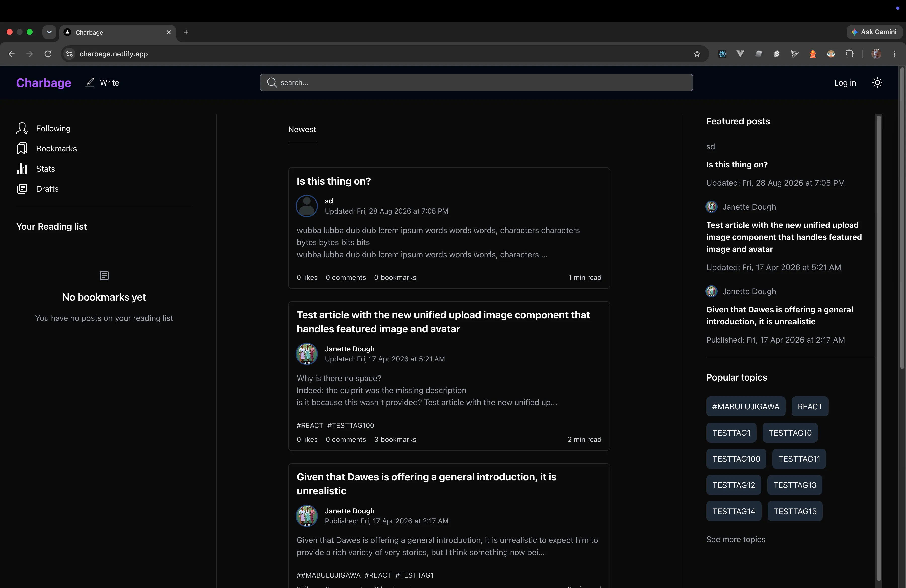Click the Charbage logo
The image size is (906, 588).
pos(44,82)
